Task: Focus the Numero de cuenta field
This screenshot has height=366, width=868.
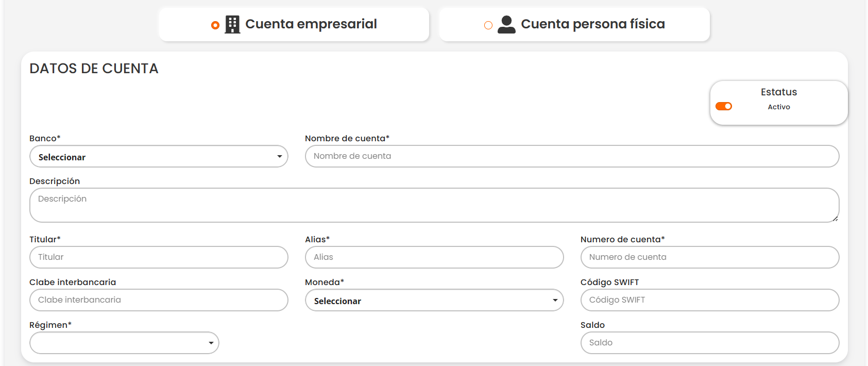Action: 709,257
